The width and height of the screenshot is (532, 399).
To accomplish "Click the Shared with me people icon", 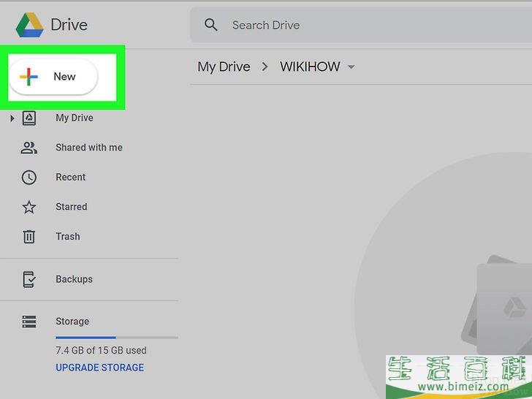I will [x=29, y=148].
